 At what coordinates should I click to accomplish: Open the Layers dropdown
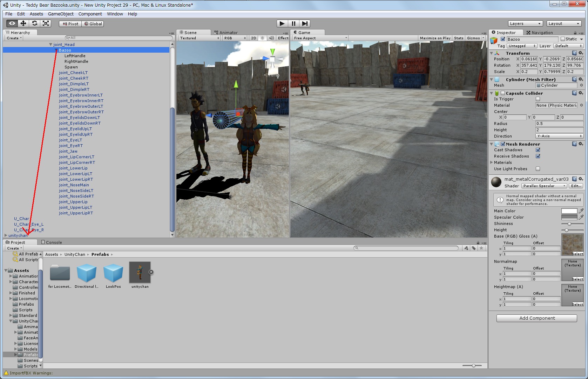coord(525,24)
